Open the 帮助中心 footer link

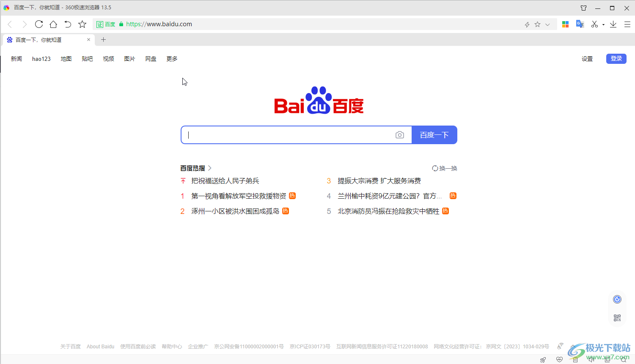click(172, 347)
